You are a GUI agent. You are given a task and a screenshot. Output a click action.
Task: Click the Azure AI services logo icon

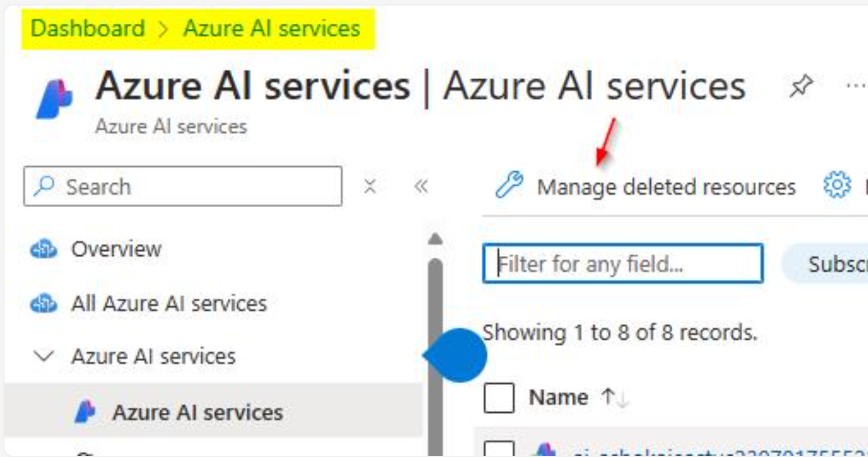click(54, 99)
